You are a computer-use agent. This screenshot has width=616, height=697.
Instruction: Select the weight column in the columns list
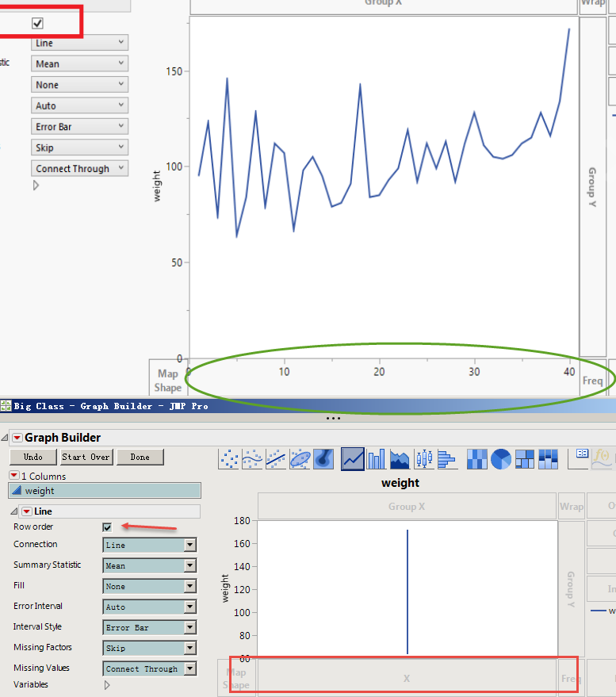point(105,490)
